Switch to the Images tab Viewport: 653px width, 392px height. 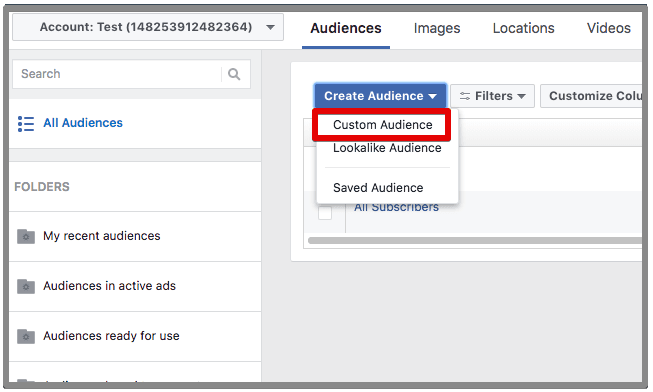click(x=437, y=28)
